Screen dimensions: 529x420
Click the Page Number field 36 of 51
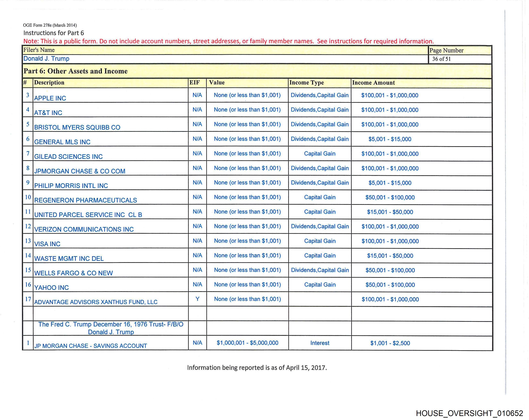pyautogui.click(x=441, y=59)
